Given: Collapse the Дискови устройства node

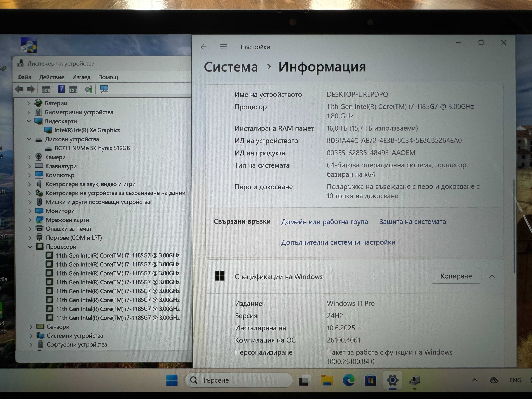Looking at the screenshot, I should (29, 139).
